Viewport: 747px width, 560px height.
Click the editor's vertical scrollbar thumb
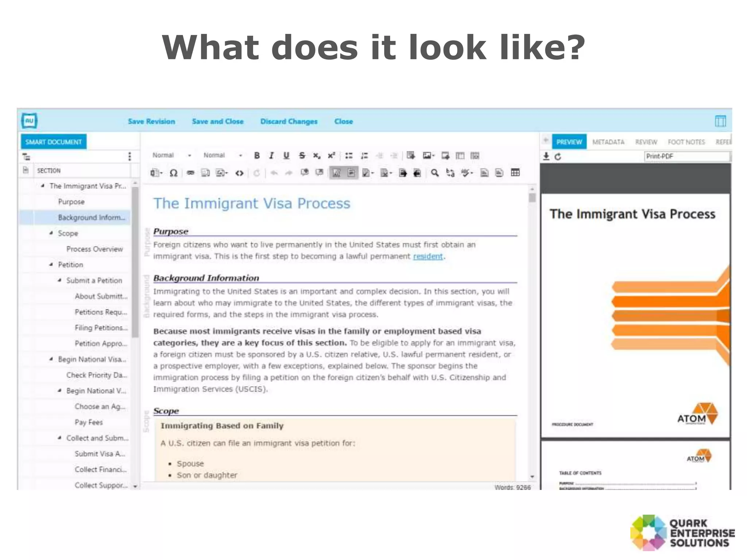point(532,198)
